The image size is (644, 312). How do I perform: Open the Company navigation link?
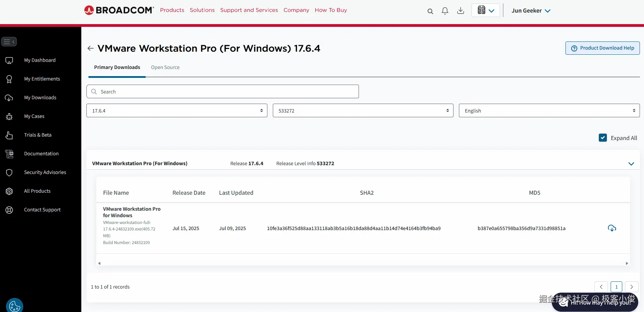[296, 10]
